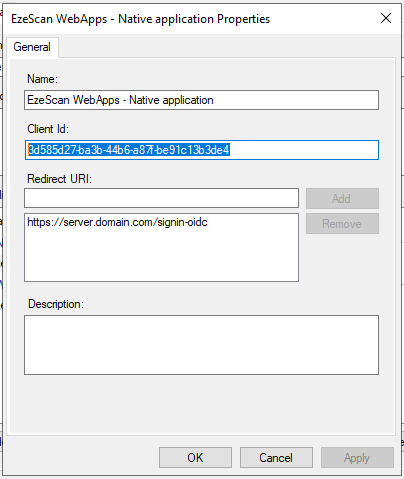Click the Description label
This screenshot has height=479, width=404.
(x=56, y=304)
